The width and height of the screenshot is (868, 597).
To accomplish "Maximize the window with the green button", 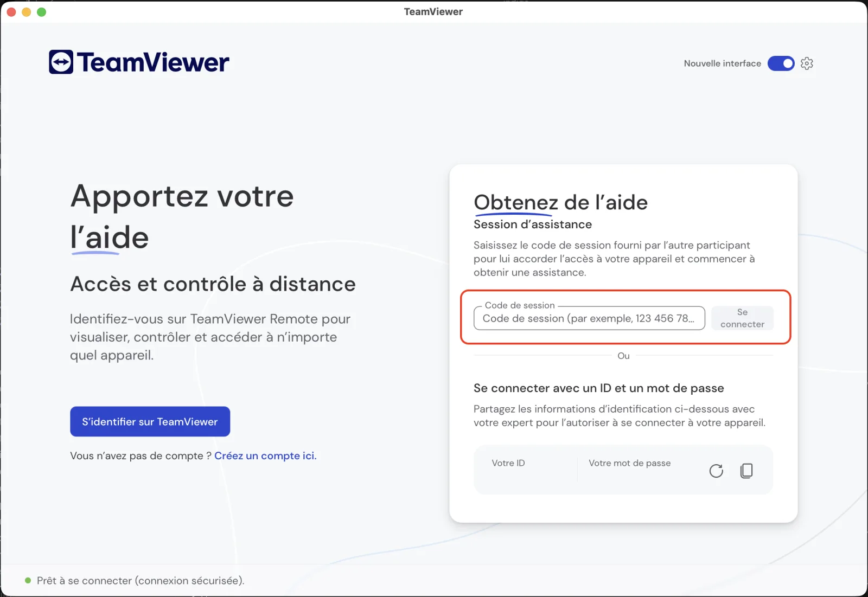I will (41, 12).
